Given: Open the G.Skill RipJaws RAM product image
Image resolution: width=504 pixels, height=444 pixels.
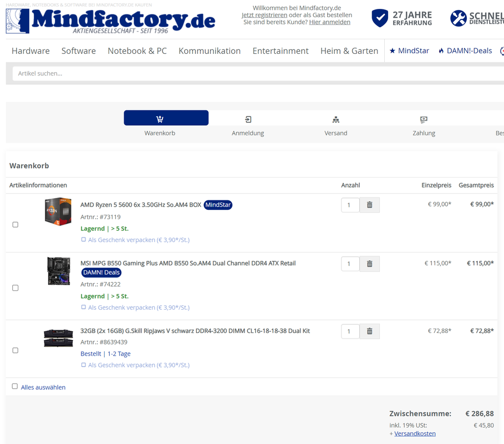Looking at the screenshot, I should pyautogui.click(x=58, y=337).
